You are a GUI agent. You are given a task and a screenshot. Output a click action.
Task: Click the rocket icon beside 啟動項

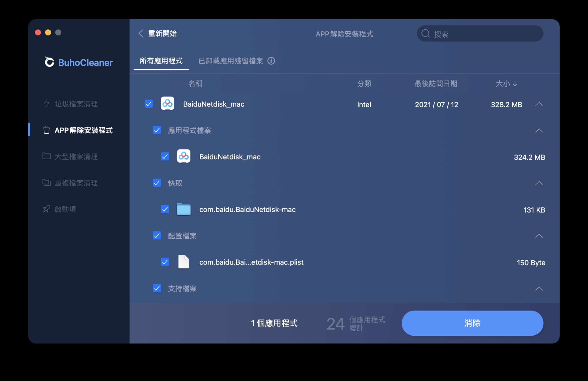[47, 209]
